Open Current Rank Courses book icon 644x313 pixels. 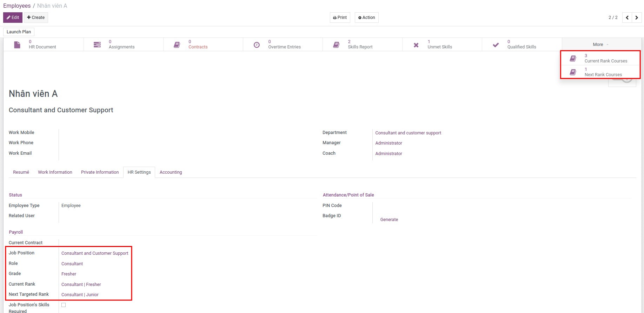point(573,58)
